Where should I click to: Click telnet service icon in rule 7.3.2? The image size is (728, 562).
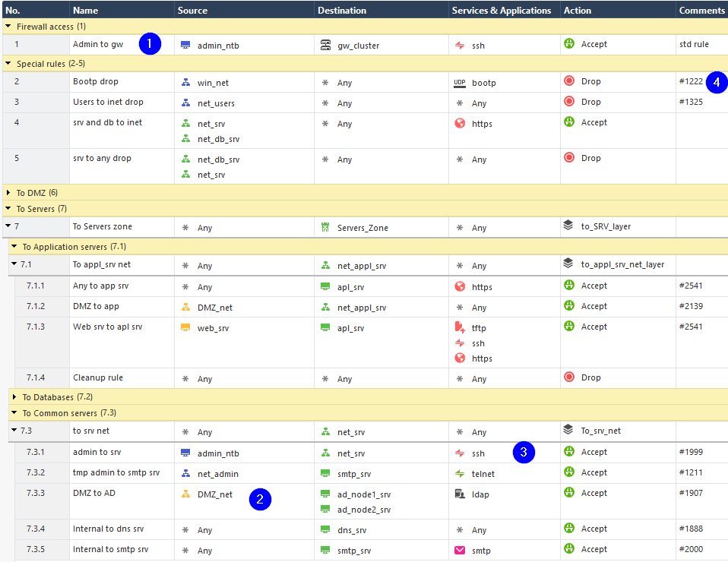(460, 473)
